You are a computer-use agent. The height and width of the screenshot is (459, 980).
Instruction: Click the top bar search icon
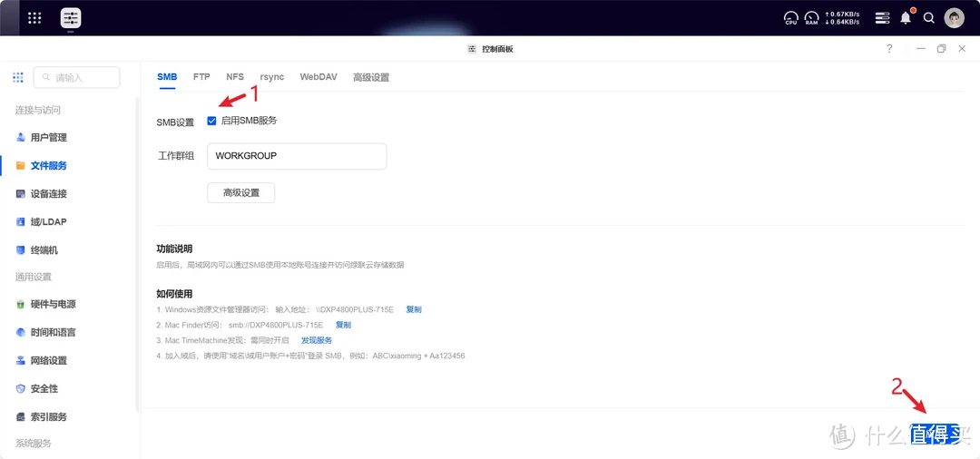[x=929, y=18]
